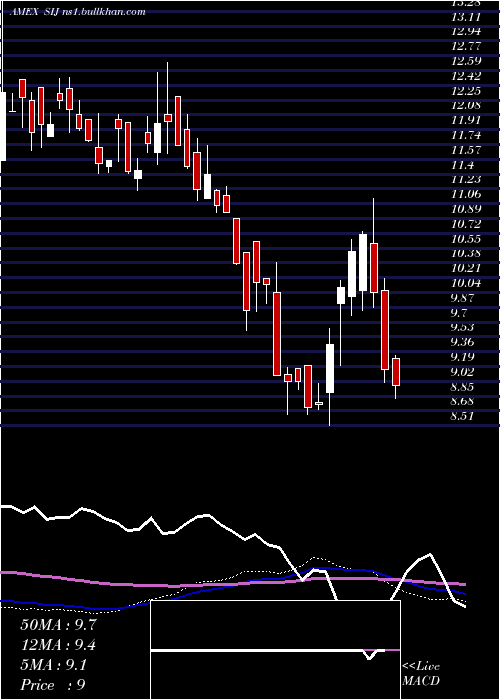Click the 11.57 price axis label

466,150
